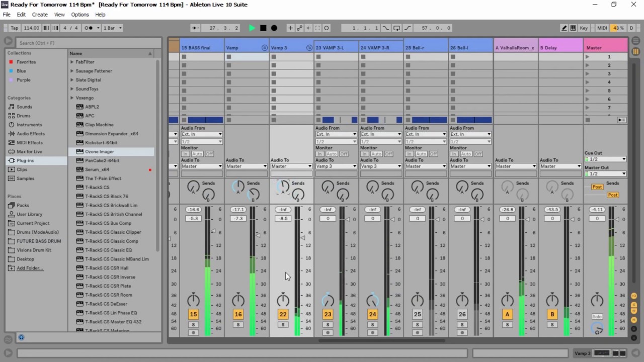The image size is (644, 362).
Task: Toggle automation arm icon
Action: click(300, 28)
